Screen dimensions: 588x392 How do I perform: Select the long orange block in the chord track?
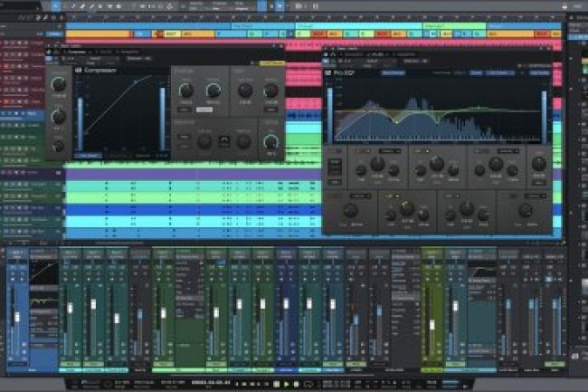pos(98,33)
